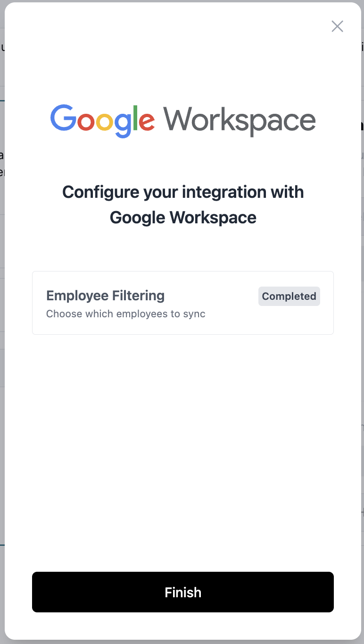Image resolution: width=364 pixels, height=644 pixels.
Task: Click the dimmed backdrop below the dialog
Action: pyautogui.click(x=183, y=642)
